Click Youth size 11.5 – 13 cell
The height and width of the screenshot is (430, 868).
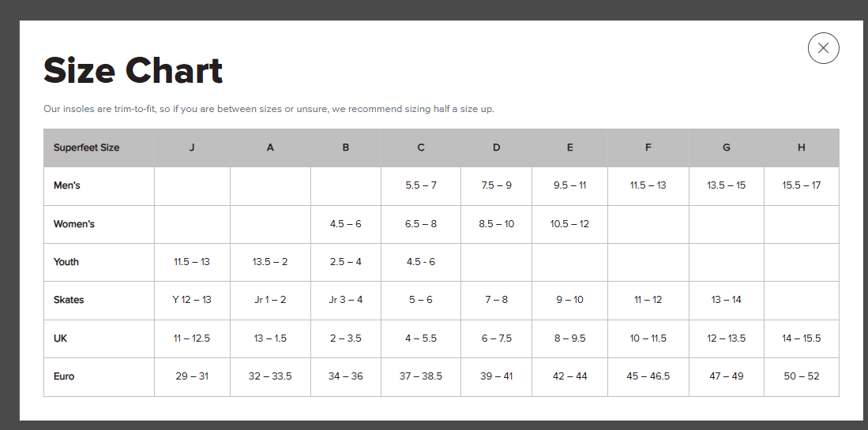click(192, 262)
